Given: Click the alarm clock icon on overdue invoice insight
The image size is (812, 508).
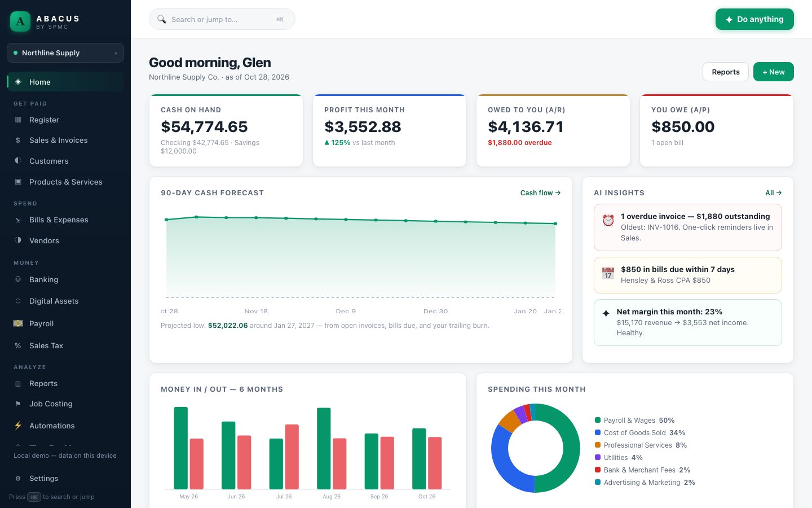Looking at the screenshot, I should 608,220.
